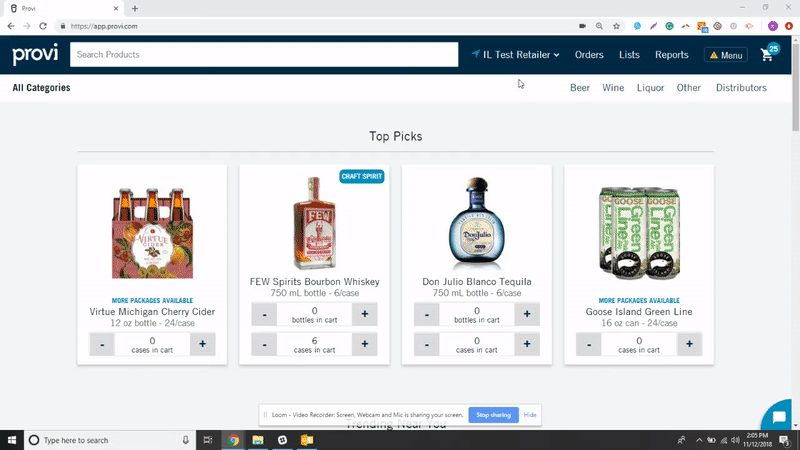Increase Don Julio bottles in cart
The image size is (800, 450).
click(527, 314)
